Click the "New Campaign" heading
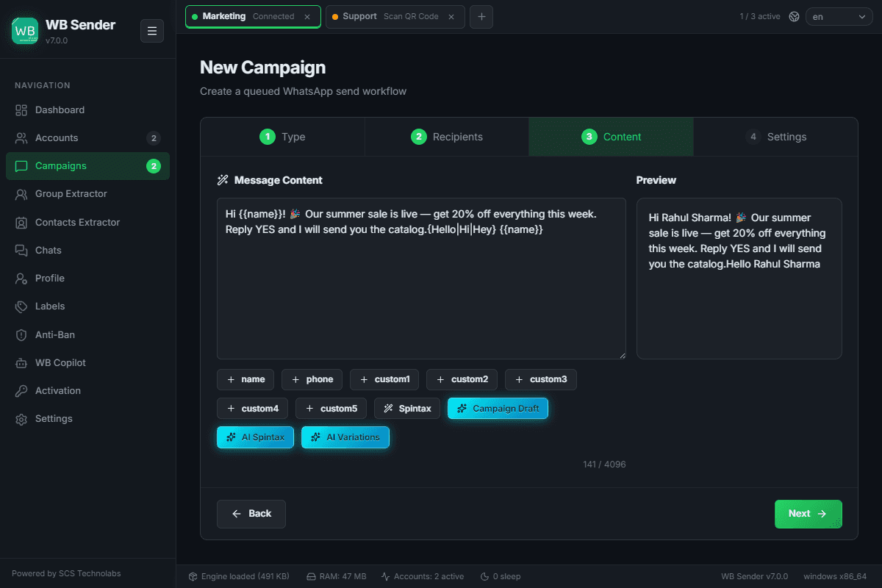 point(262,68)
